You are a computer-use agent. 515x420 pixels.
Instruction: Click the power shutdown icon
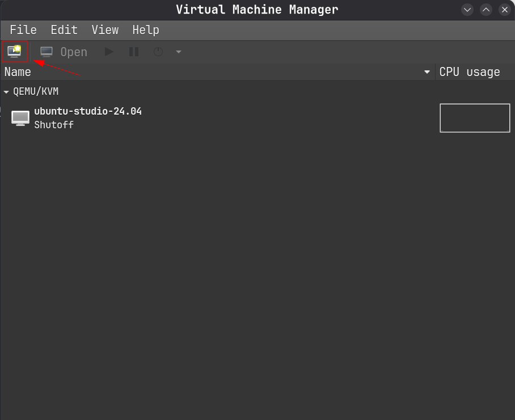(x=158, y=52)
